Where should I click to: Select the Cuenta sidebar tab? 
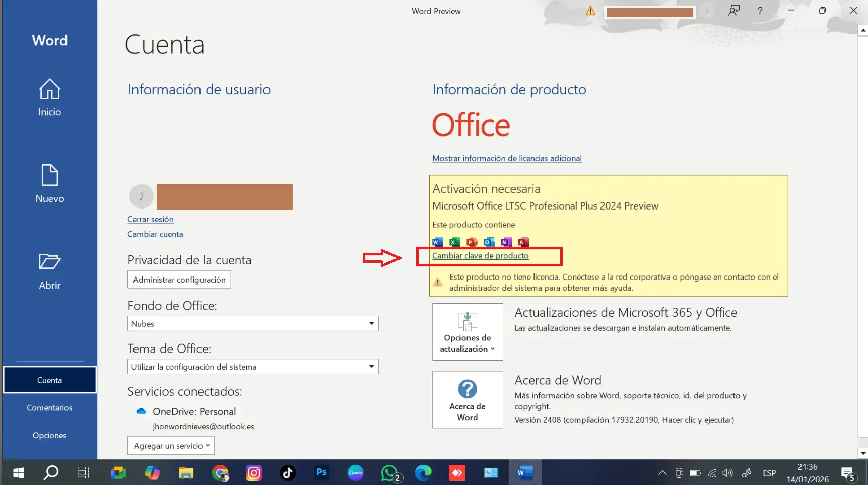[x=49, y=380]
